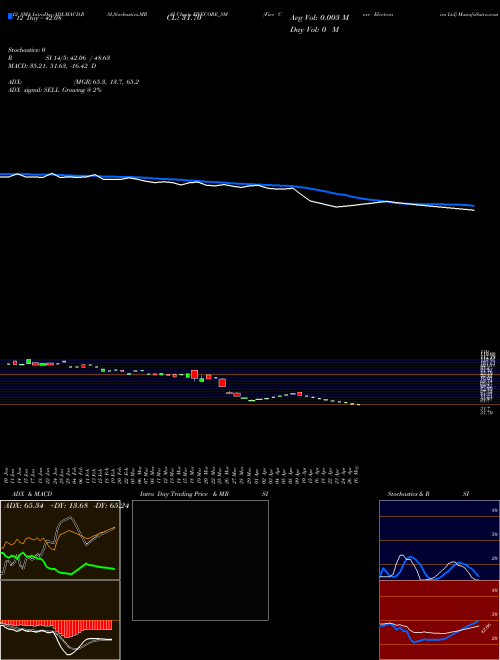This screenshot has height=660, width=500.
Task: Click the 'SI 14/3: 42.06 / 48.63' reading
Action: (x=78, y=58)
